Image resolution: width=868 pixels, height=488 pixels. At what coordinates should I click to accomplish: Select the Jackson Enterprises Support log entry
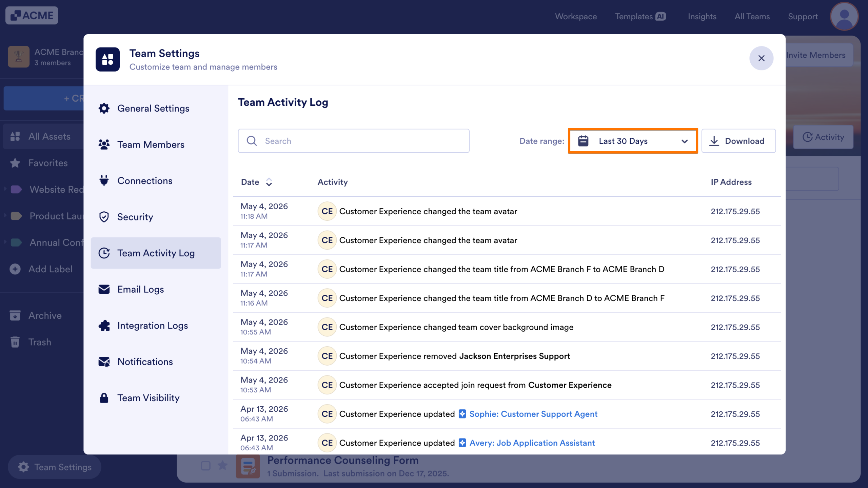[x=507, y=356]
